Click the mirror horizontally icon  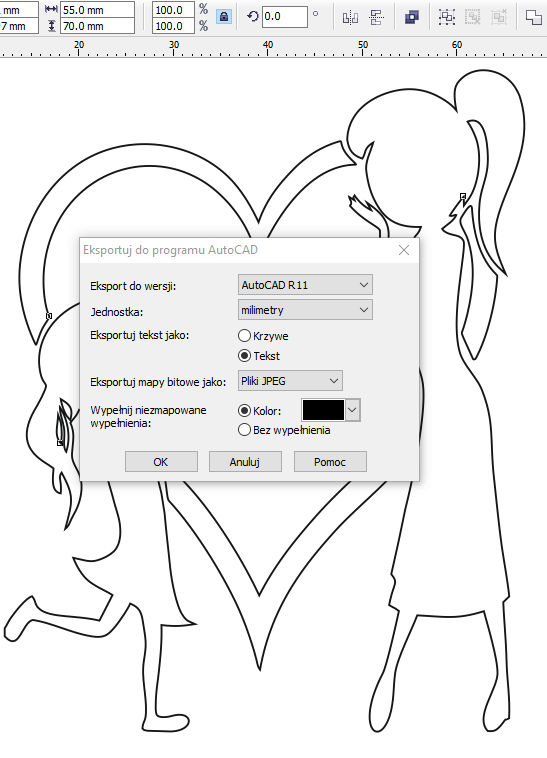[350, 18]
